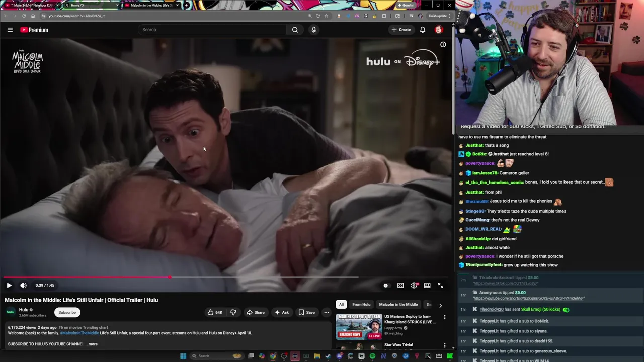644x362 pixels.
Task: Open the #MalcolmInTheMiddle hashtag link
Action: 79,333
